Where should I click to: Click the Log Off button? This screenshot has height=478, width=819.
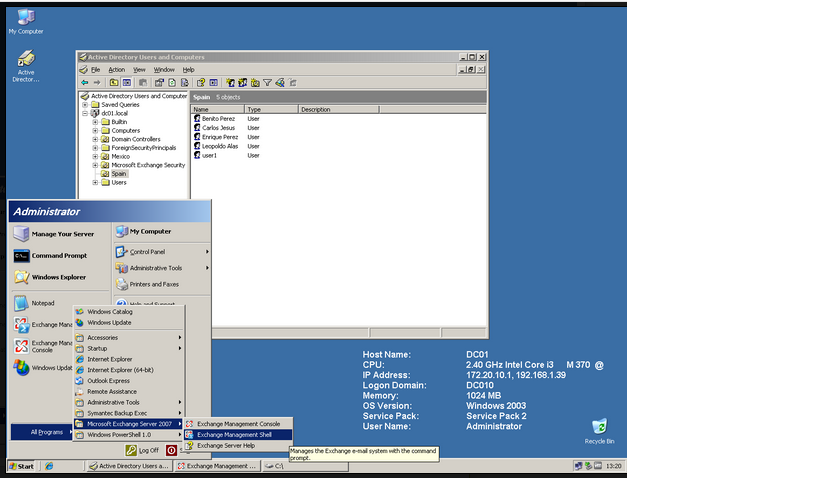click(143, 450)
